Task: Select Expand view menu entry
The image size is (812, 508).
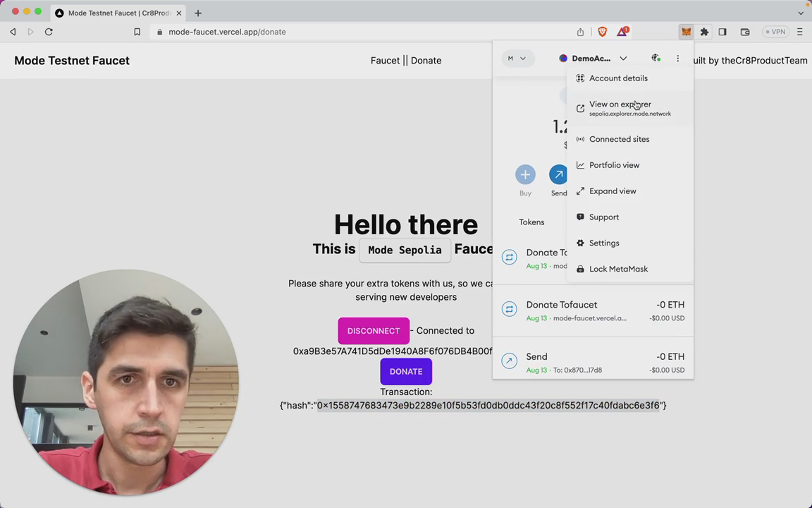Action: coord(629,190)
